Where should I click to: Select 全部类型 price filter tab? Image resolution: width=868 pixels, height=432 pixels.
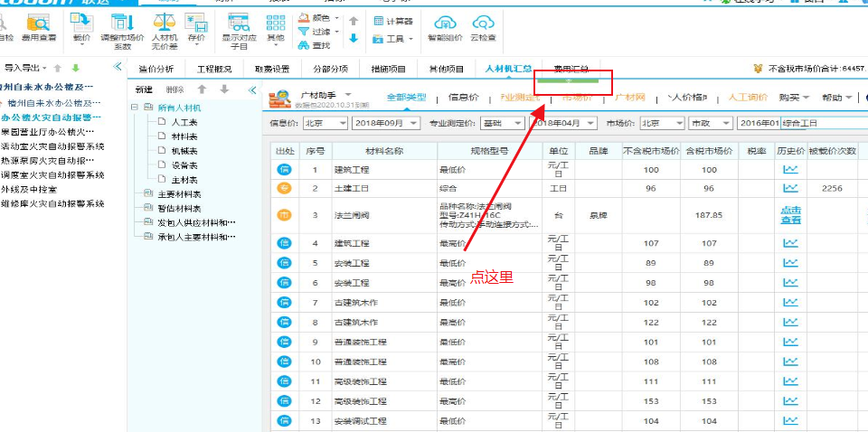point(406,98)
